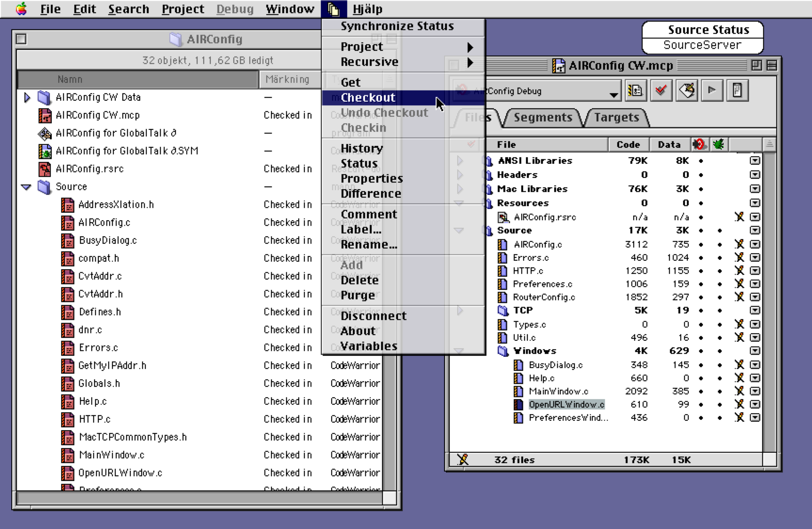Click the AIRConfig for GlobalTalk ∂.SYM file icon
This screenshot has height=529, width=812.
point(45,151)
